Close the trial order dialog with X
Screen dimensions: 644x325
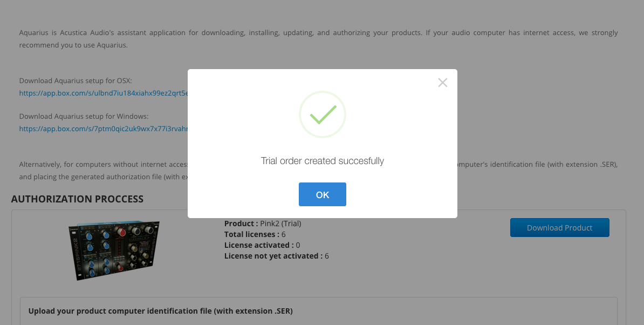[x=443, y=83]
